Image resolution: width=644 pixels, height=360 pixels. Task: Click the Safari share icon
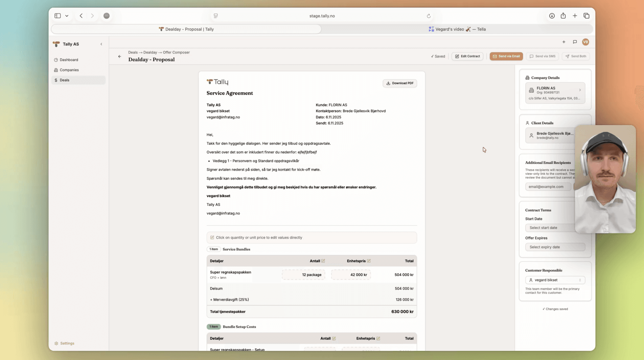(563, 16)
